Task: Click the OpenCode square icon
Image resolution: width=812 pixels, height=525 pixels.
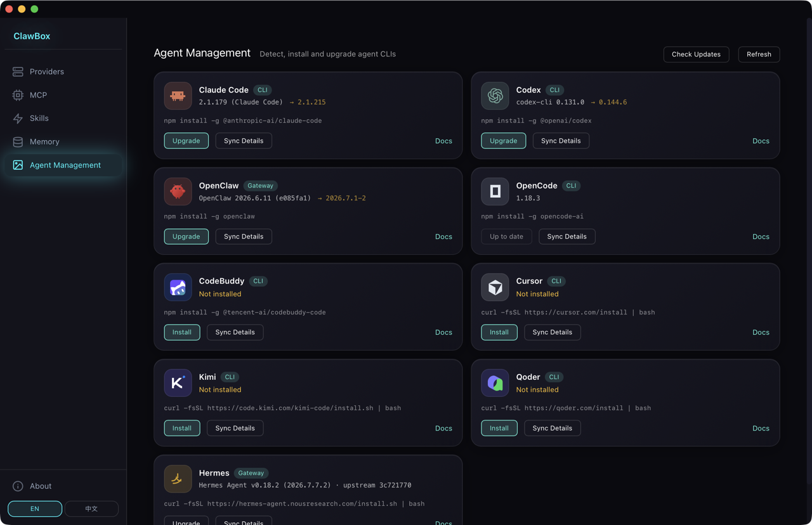Action: tap(495, 191)
